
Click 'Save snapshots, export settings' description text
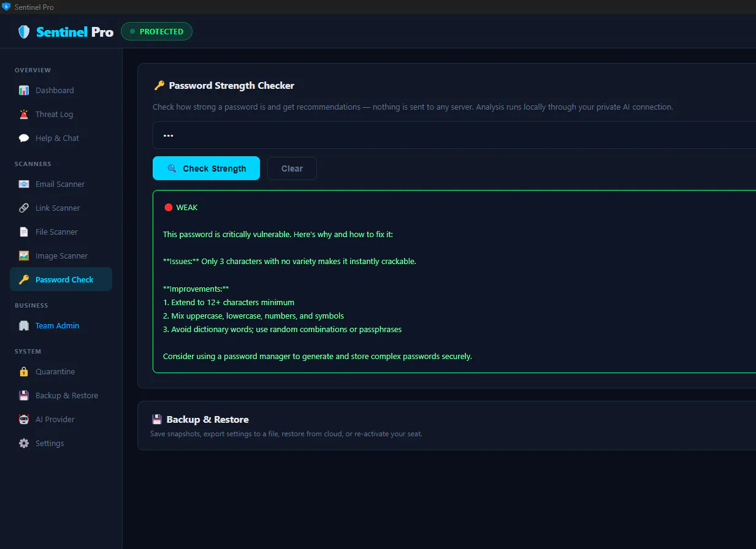tap(286, 434)
